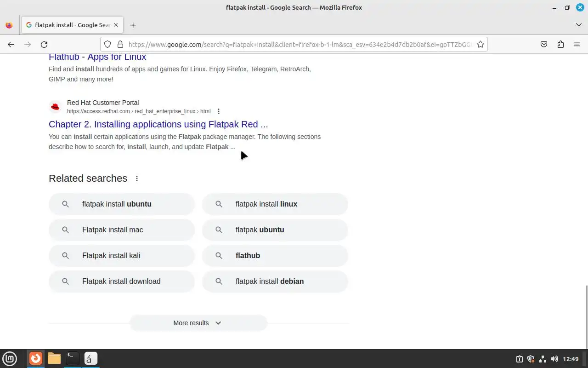Open network connections tray icon
Image resolution: width=588 pixels, height=368 pixels.
point(543,359)
